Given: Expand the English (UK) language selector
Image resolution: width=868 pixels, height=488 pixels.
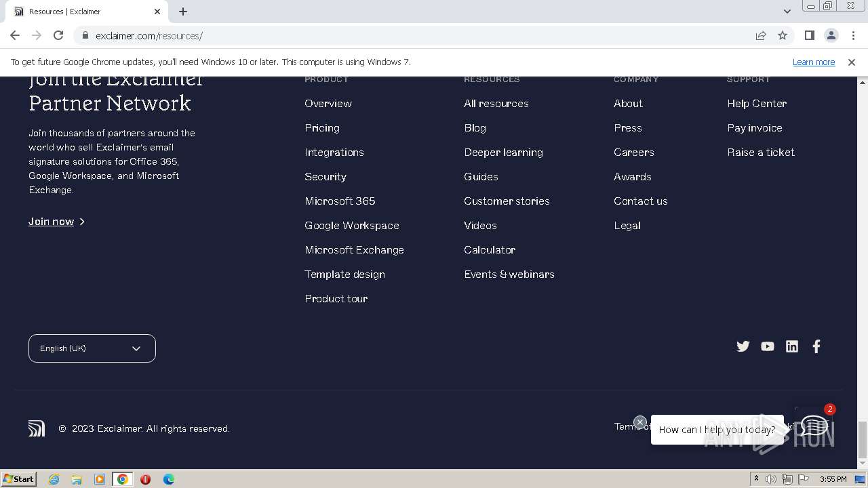Looking at the screenshot, I should 92,348.
